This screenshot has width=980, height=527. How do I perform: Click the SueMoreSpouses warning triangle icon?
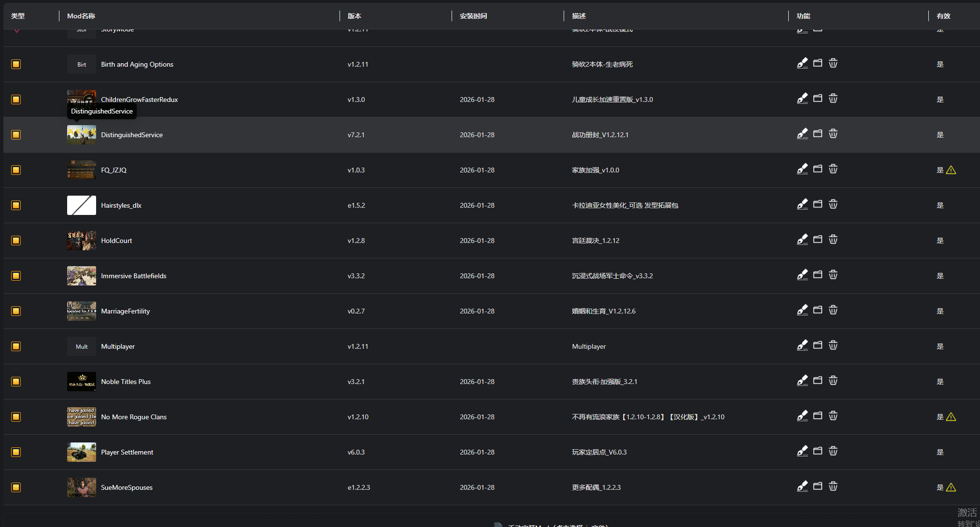[951, 487]
